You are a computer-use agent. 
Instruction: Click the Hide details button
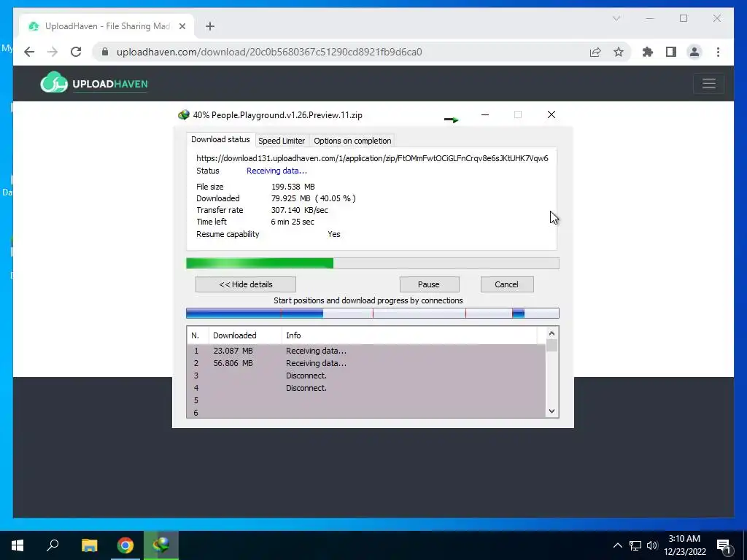tap(246, 284)
